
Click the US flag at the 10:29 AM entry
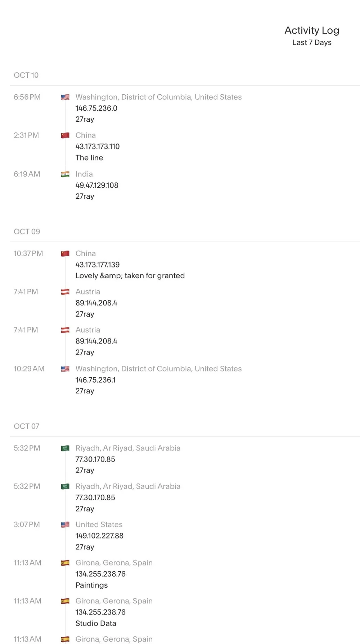tap(65, 369)
